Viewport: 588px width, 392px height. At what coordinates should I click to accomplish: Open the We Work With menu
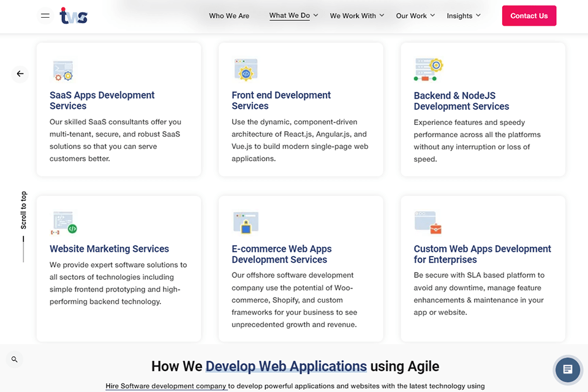pos(353,16)
